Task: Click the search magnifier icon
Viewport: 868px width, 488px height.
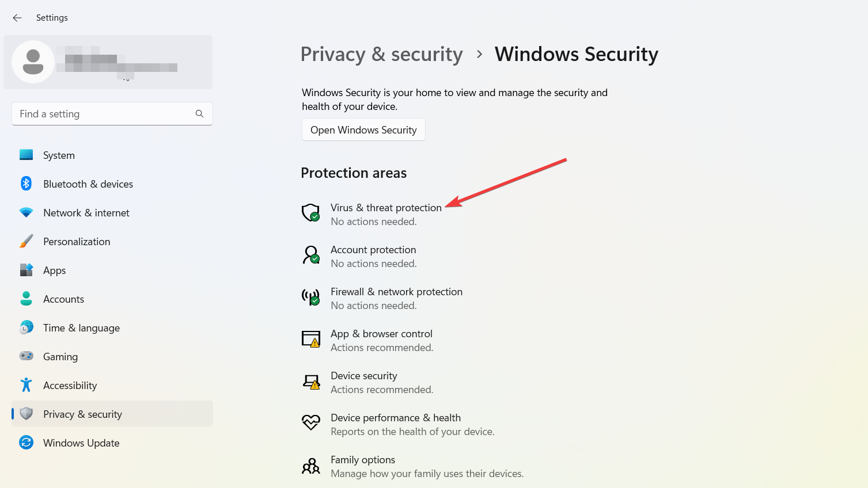Action: point(199,114)
